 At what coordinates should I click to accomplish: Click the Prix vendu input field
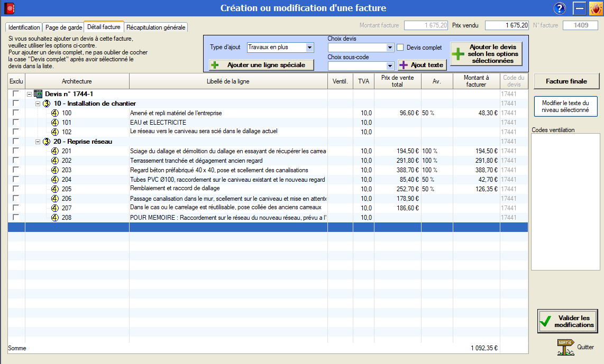tap(507, 25)
